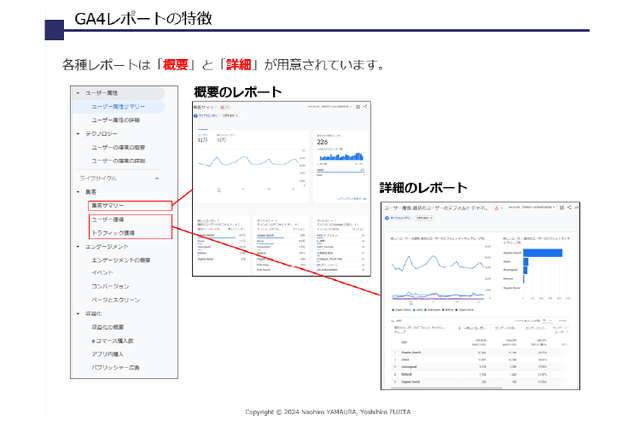Open ページとスクリーン report
The width and height of the screenshot is (640, 427).
116,300
